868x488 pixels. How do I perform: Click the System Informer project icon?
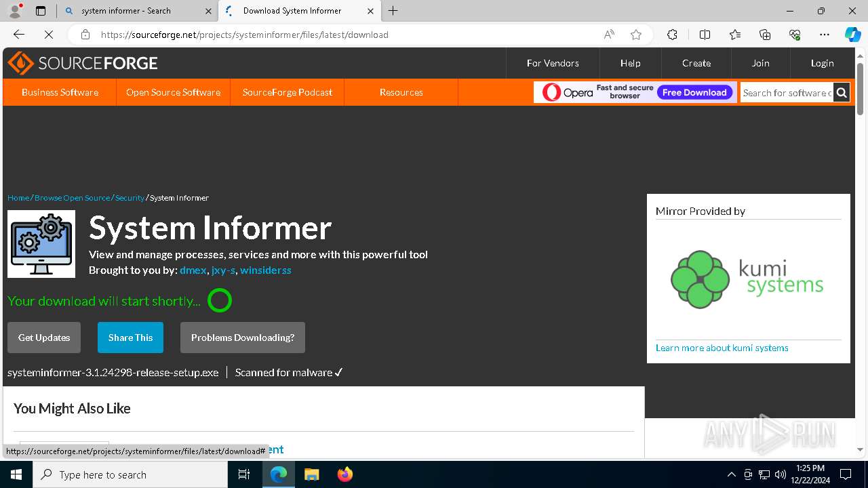click(41, 244)
